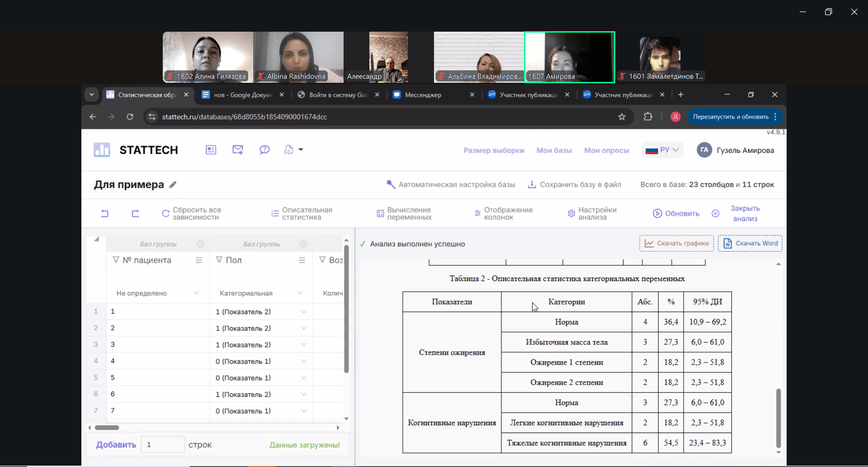Click the Скачать графики button
Screen dimensions: 868x467
pyautogui.click(x=676, y=243)
